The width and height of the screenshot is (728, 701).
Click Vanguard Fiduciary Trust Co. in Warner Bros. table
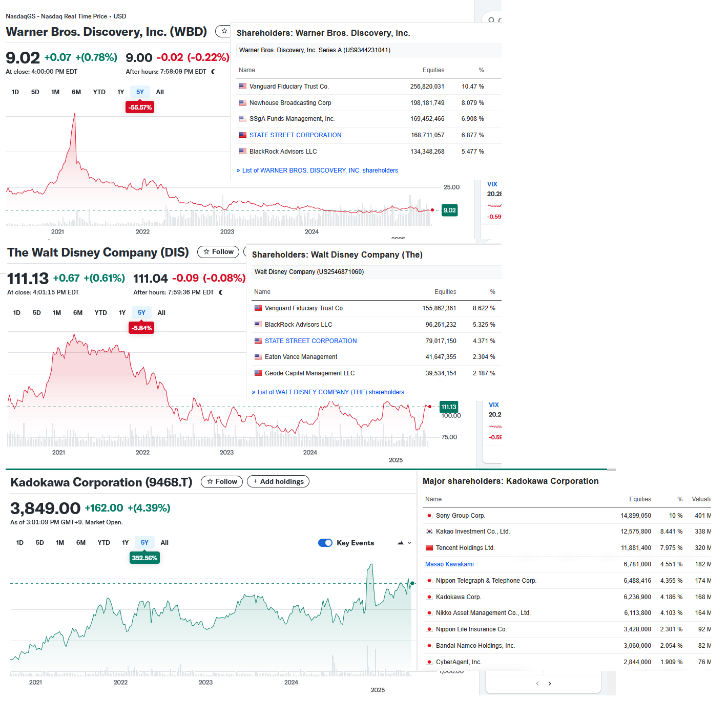[x=289, y=87]
